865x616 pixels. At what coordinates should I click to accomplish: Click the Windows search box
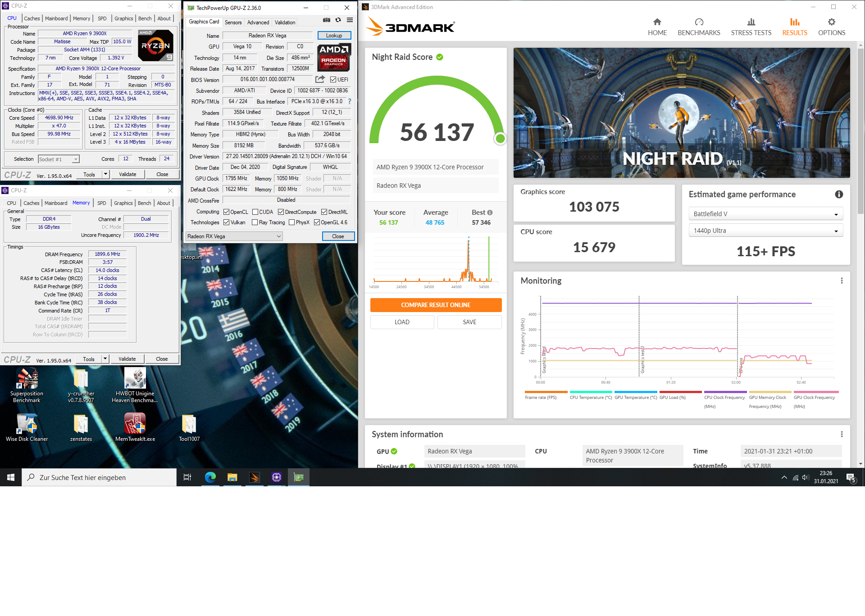coord(99,477)
